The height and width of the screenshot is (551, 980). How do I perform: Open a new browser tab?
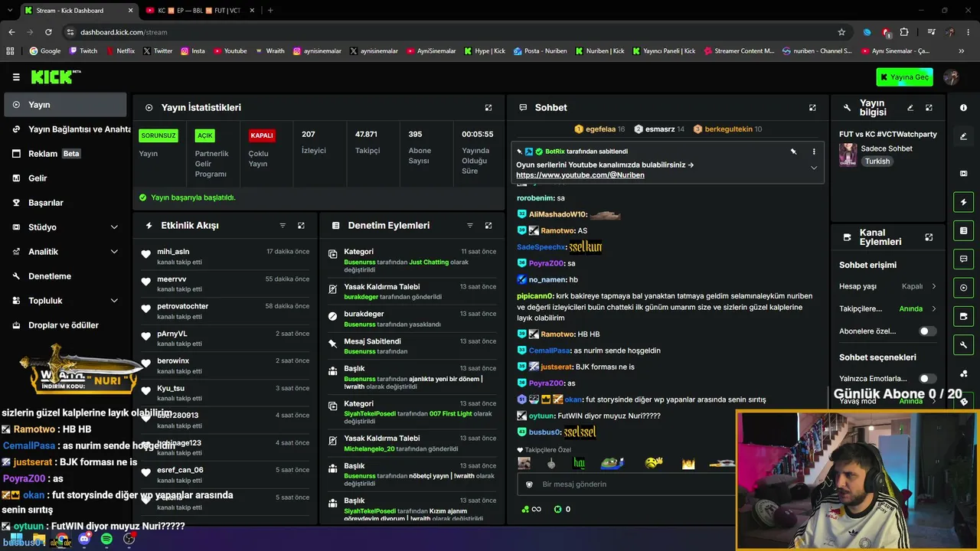click(270, 11)
